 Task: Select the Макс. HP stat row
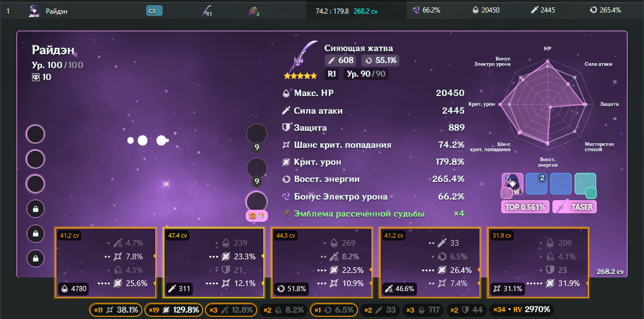pos(374,93)
